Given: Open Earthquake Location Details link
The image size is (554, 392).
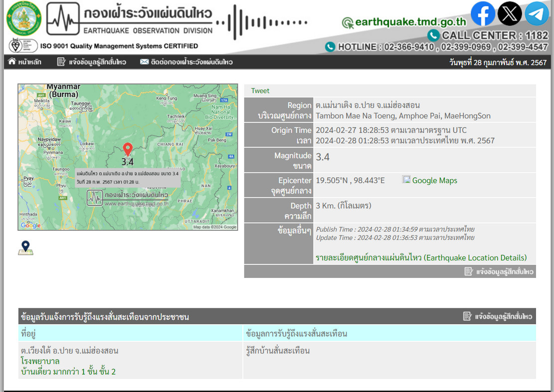Looking at the screenshot, I should point(421,258).
